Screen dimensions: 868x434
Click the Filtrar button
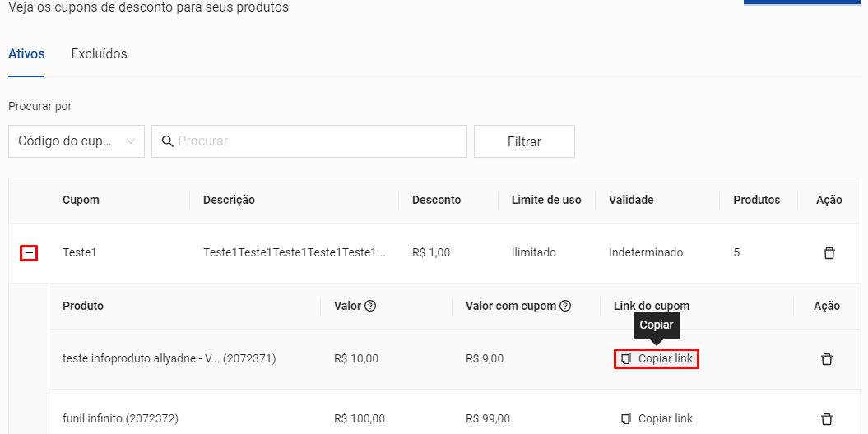(x=524, y=141)
